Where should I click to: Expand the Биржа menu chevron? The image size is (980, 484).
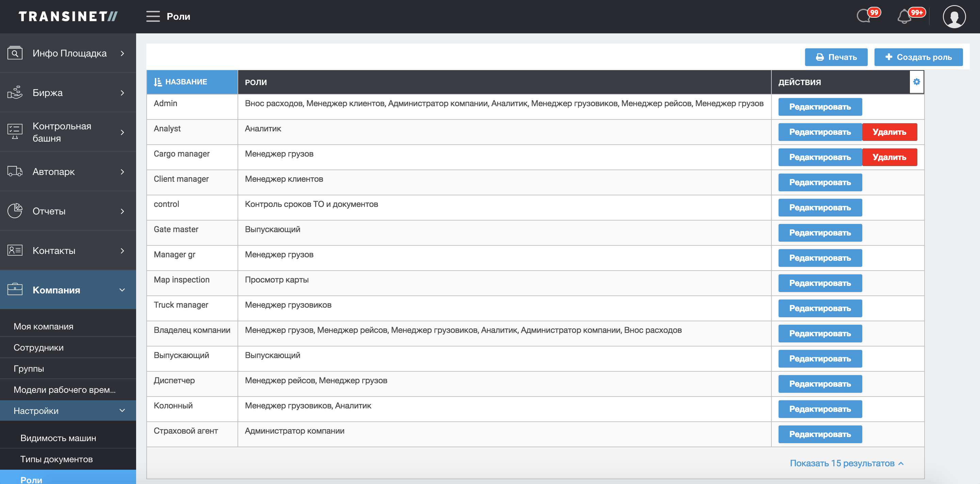(122, 93)
